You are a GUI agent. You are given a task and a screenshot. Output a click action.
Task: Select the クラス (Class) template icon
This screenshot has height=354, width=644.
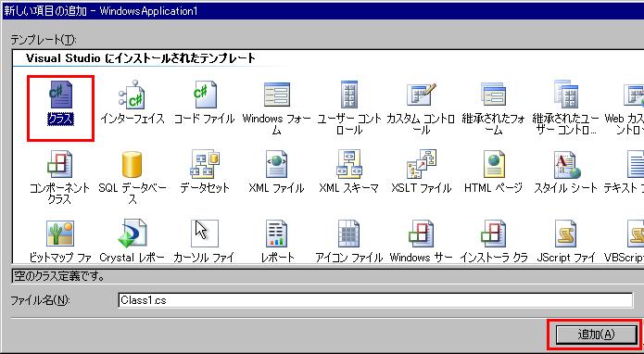point(61,95)
